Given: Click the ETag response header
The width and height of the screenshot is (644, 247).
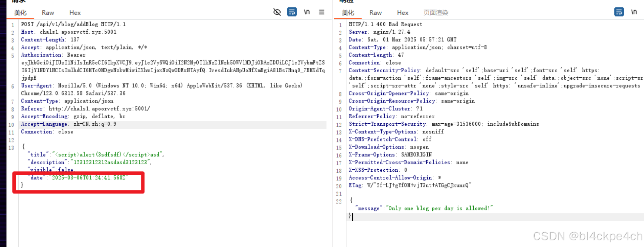Looking at the screenshot, I should (x=410, y=185).
